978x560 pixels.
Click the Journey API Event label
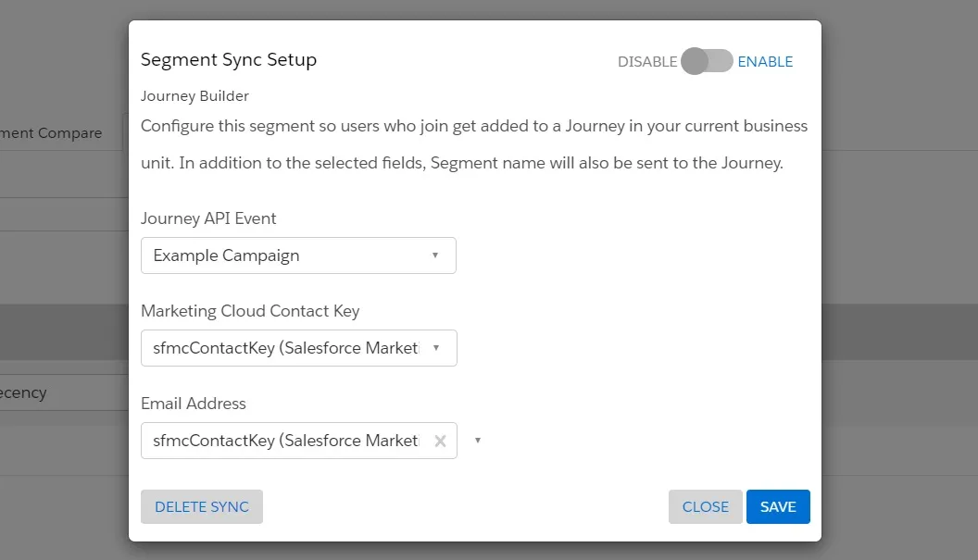208,218
